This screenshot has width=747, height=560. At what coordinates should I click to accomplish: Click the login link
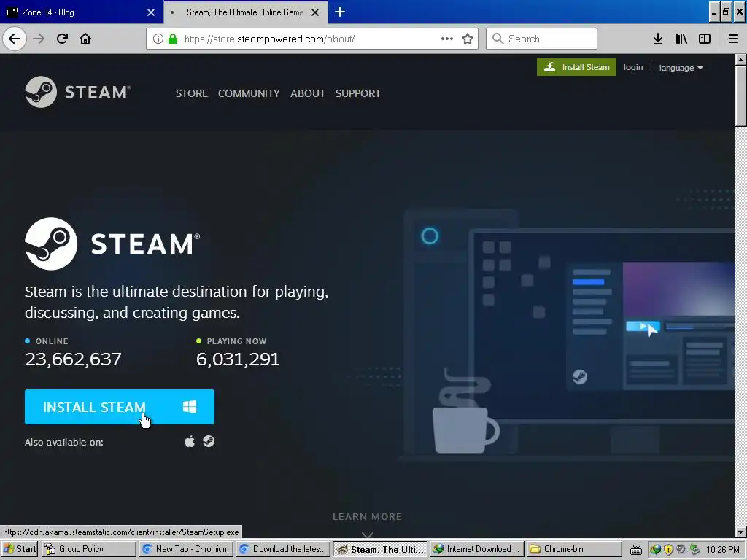(x=633, y=67)
